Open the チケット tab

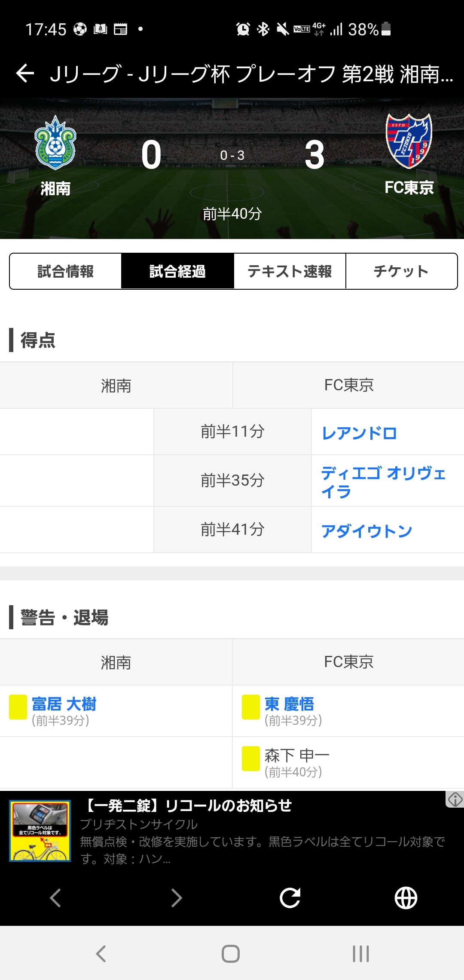(401, 271)
